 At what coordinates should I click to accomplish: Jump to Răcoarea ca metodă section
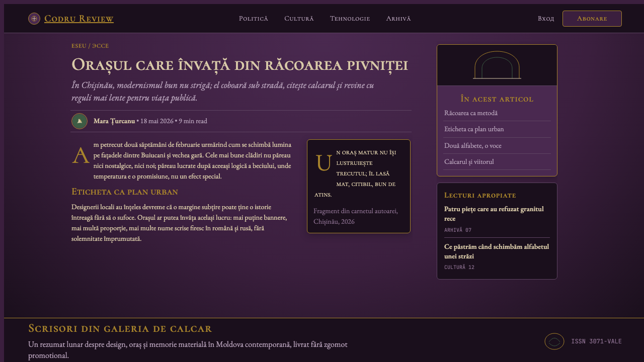point(497,113)
